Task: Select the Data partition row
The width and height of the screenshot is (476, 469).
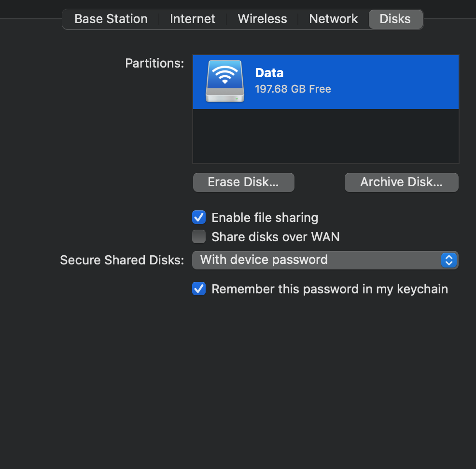Action: [326, 82]
